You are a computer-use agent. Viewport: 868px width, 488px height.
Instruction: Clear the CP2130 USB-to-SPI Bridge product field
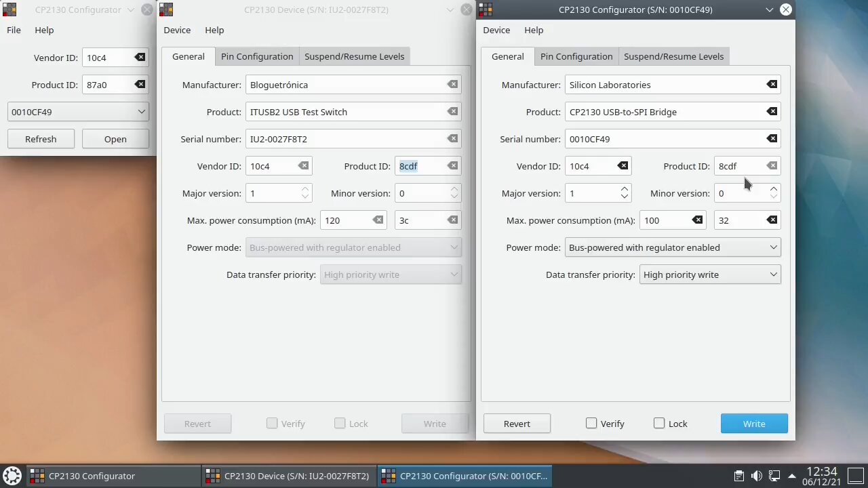point(772,112)
